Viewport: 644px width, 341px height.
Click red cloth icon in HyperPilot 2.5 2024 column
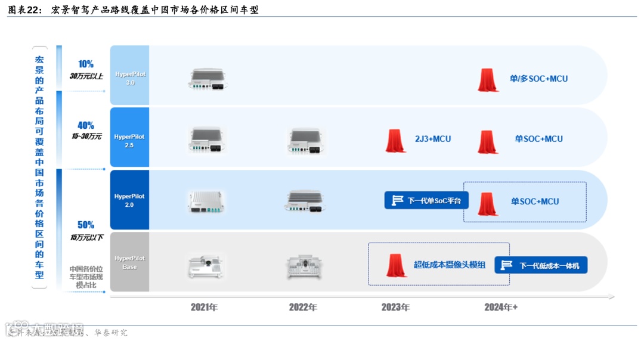tap(488, 142)
